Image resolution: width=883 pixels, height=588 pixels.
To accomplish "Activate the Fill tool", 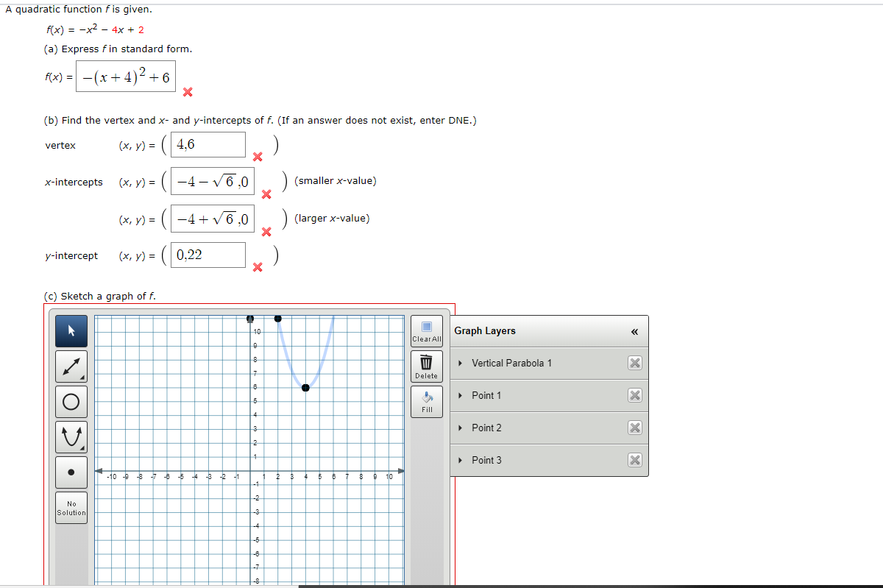I will point(427,401).
